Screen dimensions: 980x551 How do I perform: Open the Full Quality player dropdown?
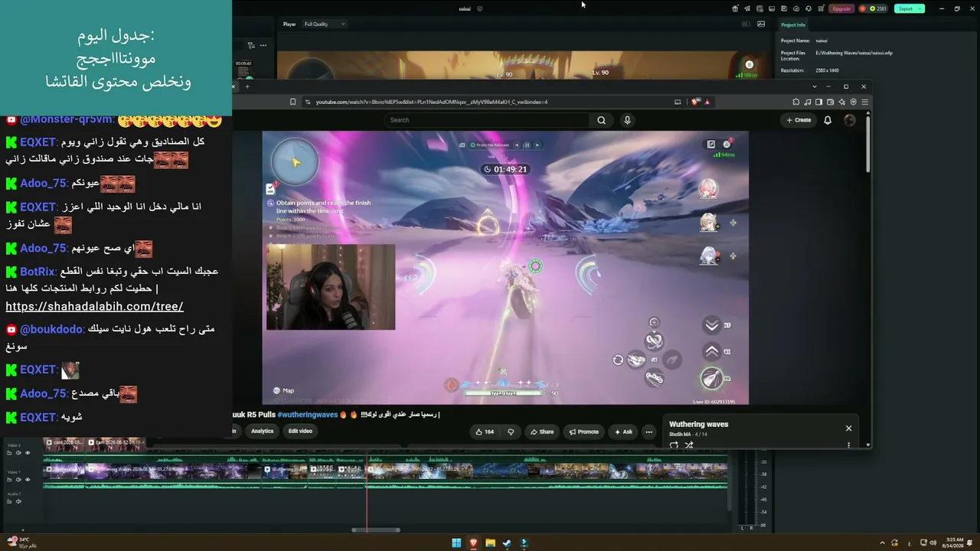324,24
